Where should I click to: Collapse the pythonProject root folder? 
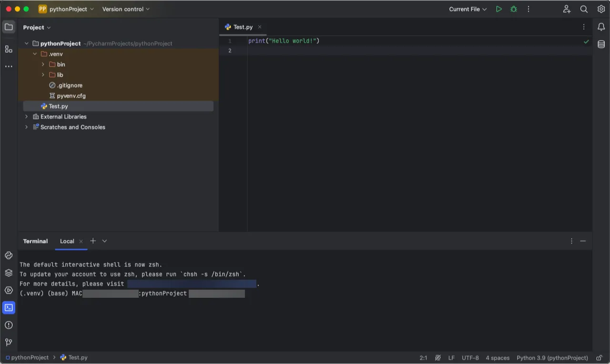point(27,43)
